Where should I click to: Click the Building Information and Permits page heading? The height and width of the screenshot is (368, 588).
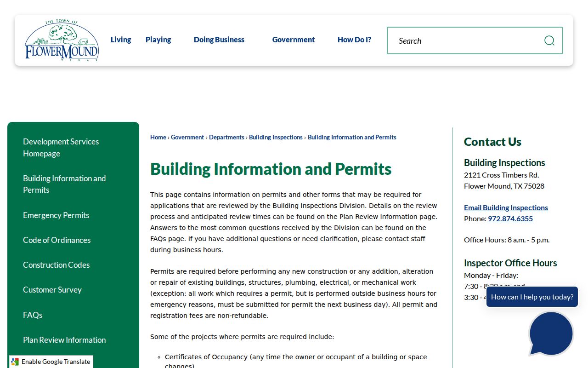(x=271, y=169)
